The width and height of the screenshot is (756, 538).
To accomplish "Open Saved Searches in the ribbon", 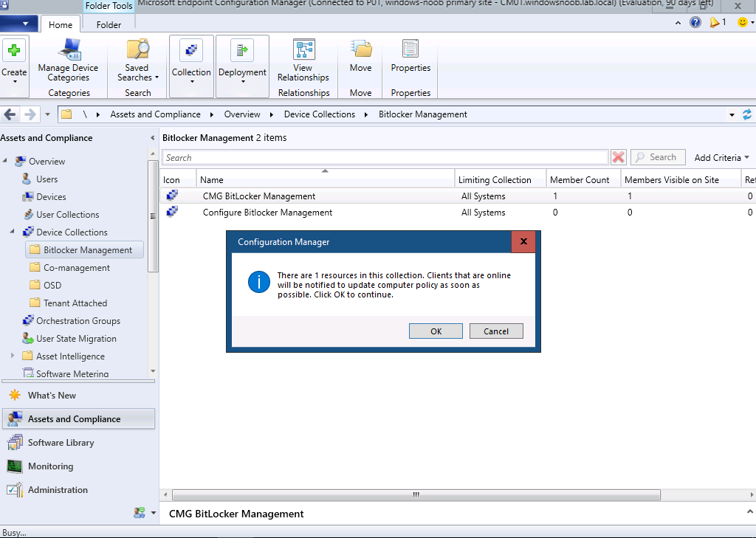I will [x=138, y=61].
